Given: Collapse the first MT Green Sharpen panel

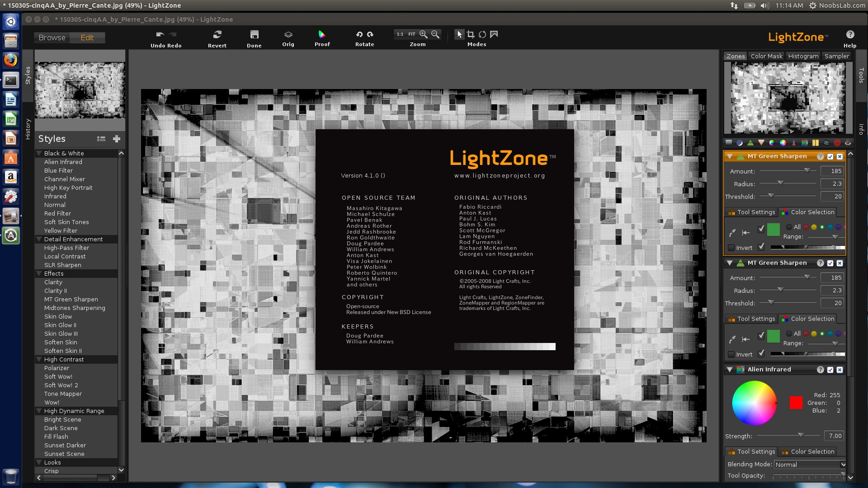Looking at the screenshot, I should (730, 156).
